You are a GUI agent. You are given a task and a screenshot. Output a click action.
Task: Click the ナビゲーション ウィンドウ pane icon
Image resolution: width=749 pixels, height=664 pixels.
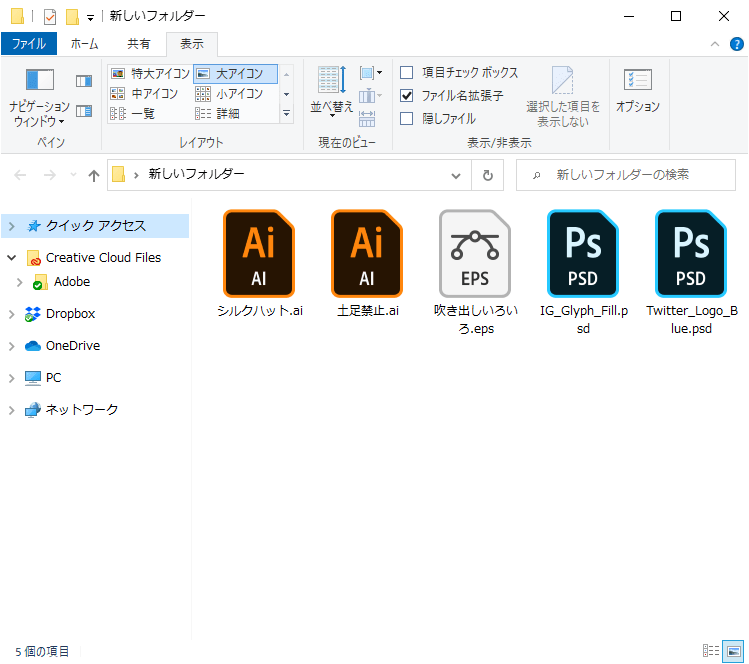pyautogui.click(x=40, y=79)
